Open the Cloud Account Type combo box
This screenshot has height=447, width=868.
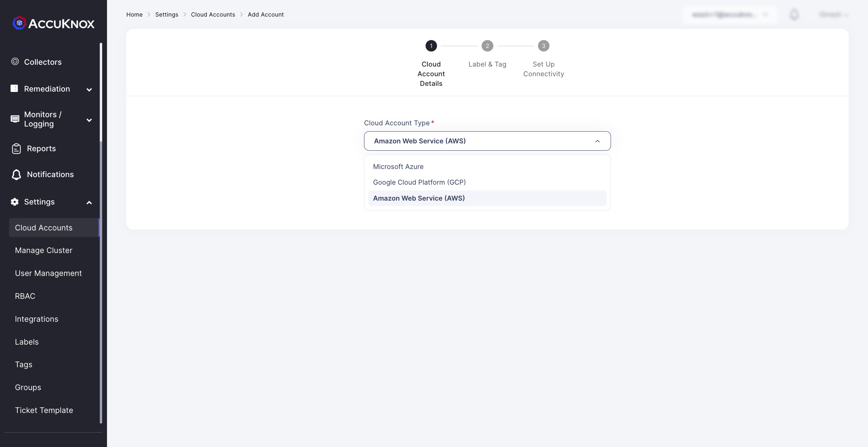pyautogui.click(x=487, y=141)
